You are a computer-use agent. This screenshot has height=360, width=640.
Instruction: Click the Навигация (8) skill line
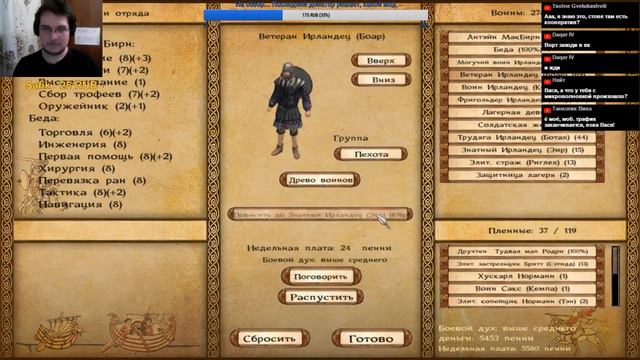point(80,204)
